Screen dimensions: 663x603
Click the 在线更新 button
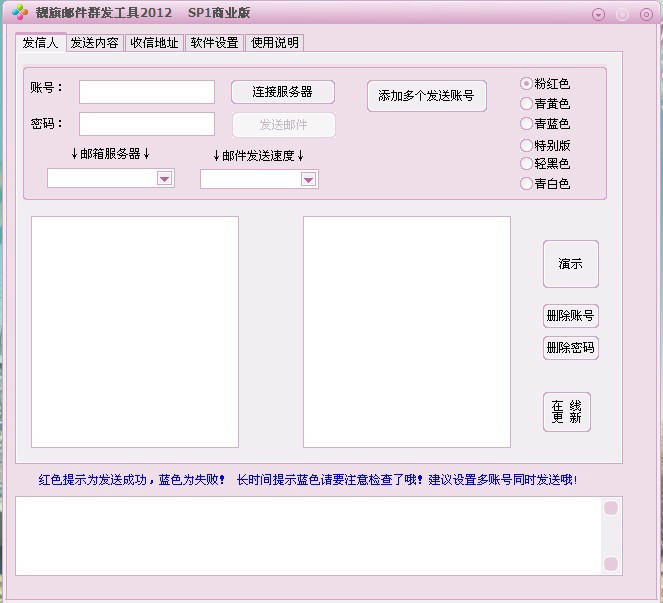[x=567, y=412]
